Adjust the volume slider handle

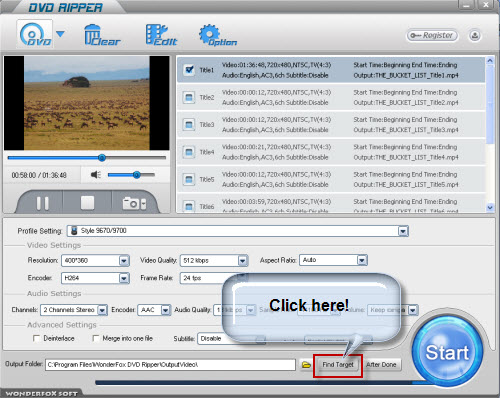pos(136,175)
